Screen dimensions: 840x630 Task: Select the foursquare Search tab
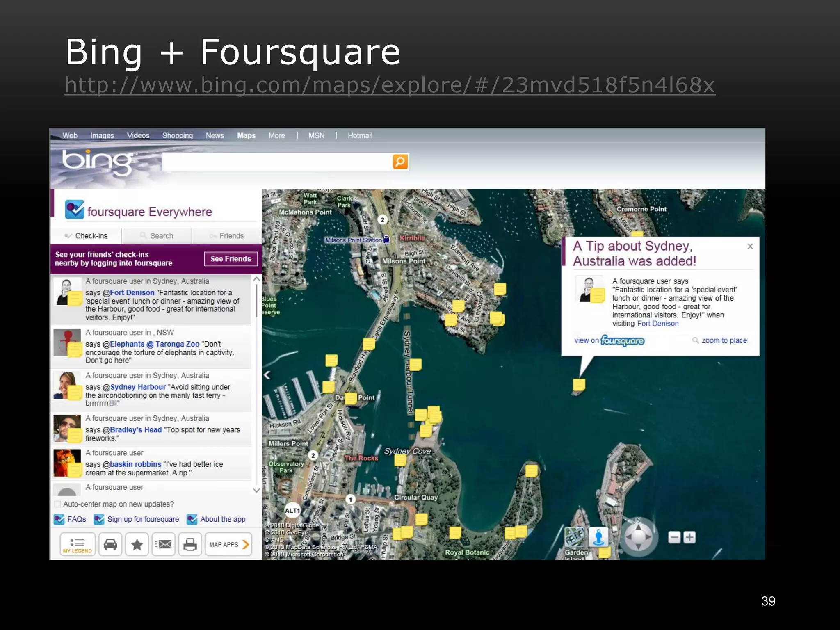click(157, 236)
